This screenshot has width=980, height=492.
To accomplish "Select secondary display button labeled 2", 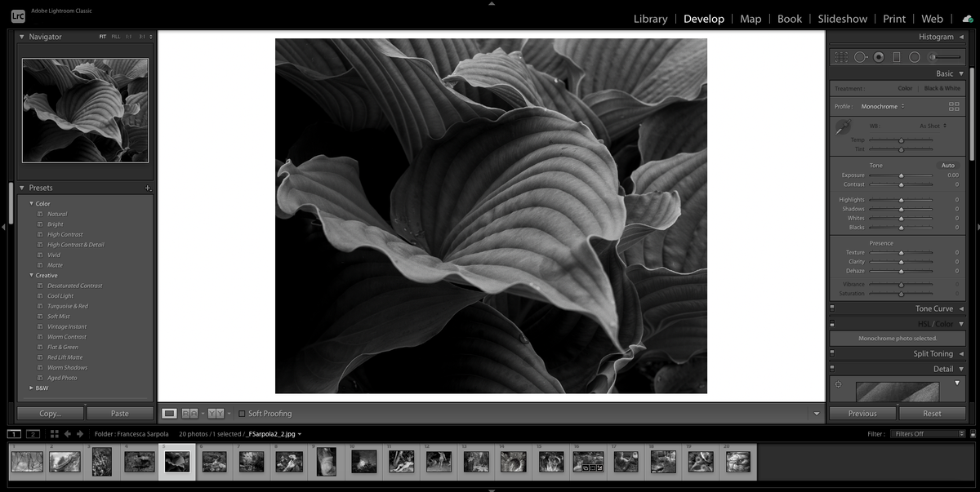I will tap(32, 433).
